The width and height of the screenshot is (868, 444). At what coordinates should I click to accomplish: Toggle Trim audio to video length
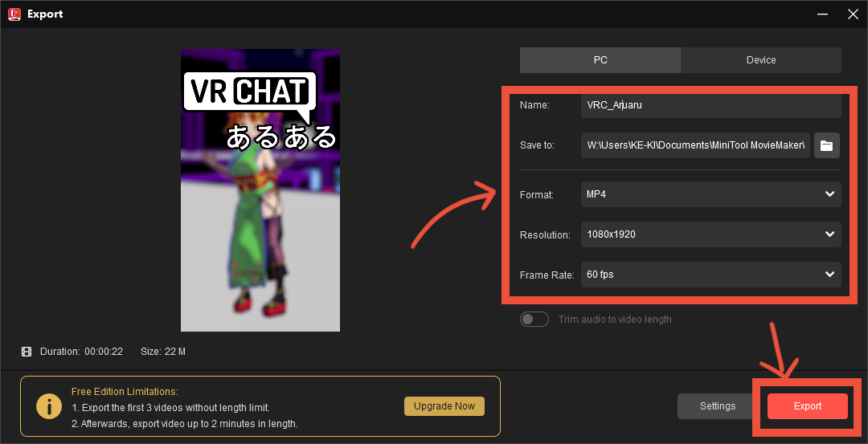[534, 320]
